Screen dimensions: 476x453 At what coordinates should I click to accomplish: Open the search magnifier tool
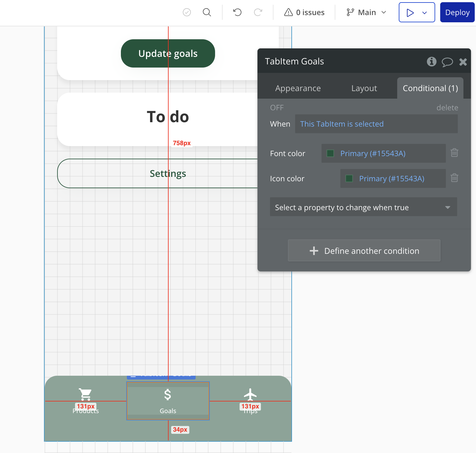(x=207, y=12)
